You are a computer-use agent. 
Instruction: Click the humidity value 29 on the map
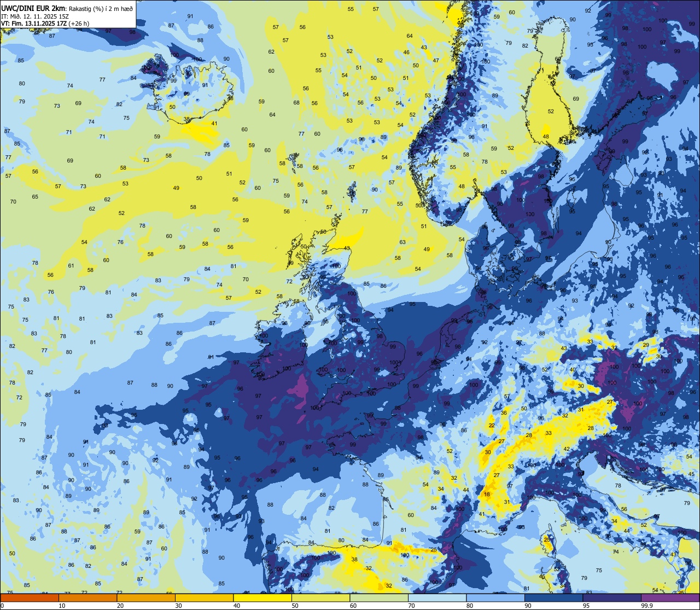646,345
